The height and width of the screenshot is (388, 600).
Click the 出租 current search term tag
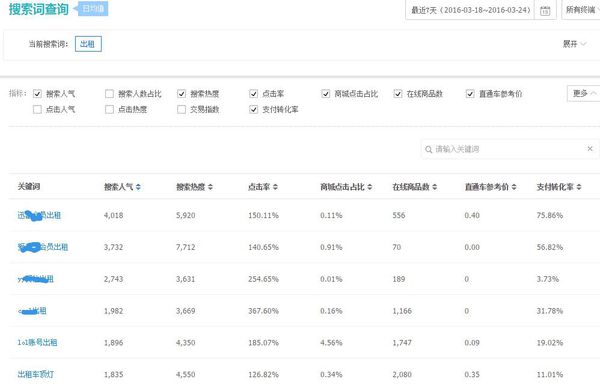pyautogui.click(x=88, y=44)
